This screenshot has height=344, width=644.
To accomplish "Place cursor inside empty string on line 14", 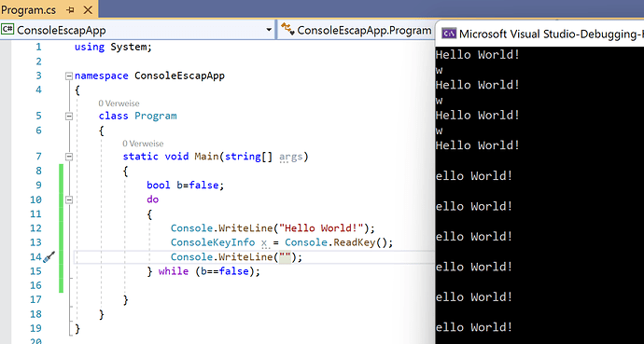I will tap(285, 257).
